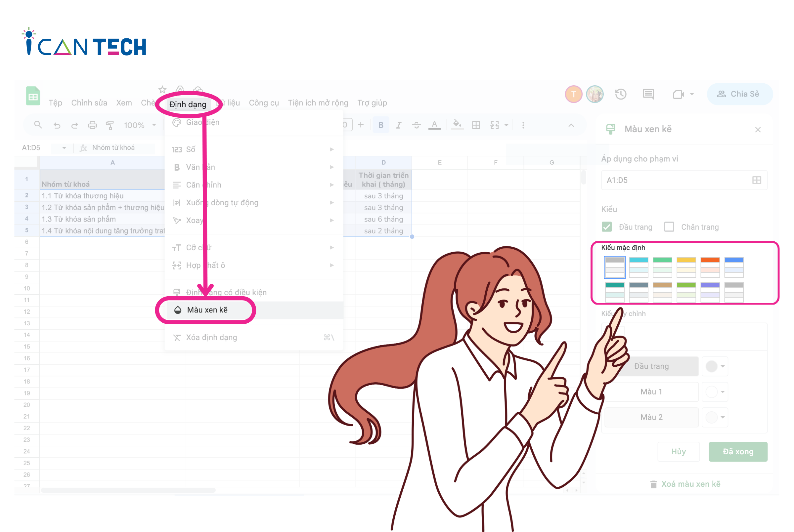The image size is (794, 532).
Task: Click Đã xong button
Action: [738, 452]
